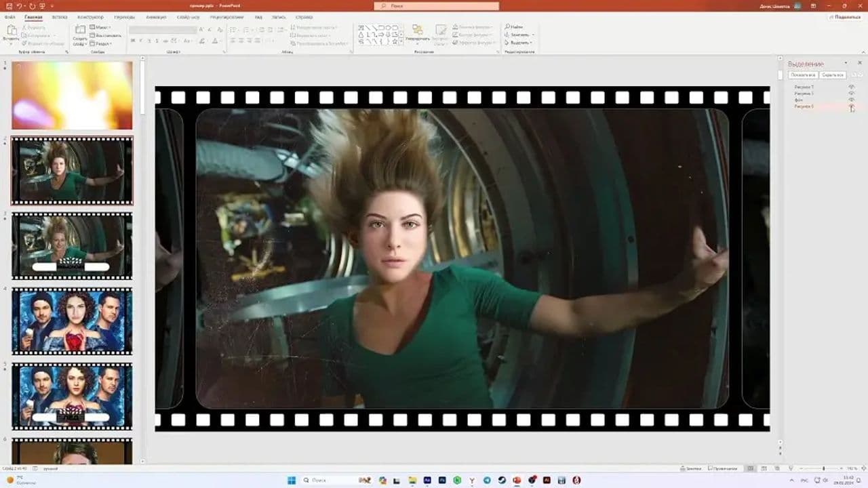The image size is (868, 488).
Task: Open PowerPoint from the taskbar icon
Action: point(517,481)
